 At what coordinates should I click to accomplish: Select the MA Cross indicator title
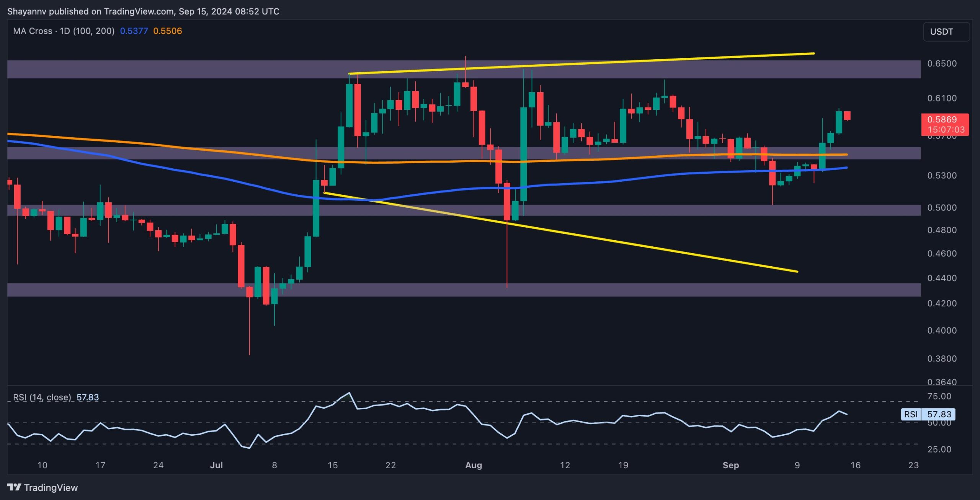pyautogui.click(x=64, y=31)
